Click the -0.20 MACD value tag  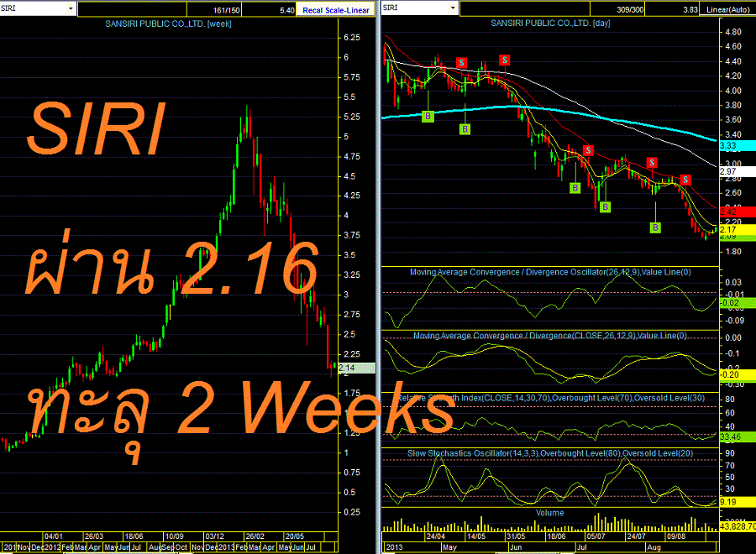tap(738, 375)
